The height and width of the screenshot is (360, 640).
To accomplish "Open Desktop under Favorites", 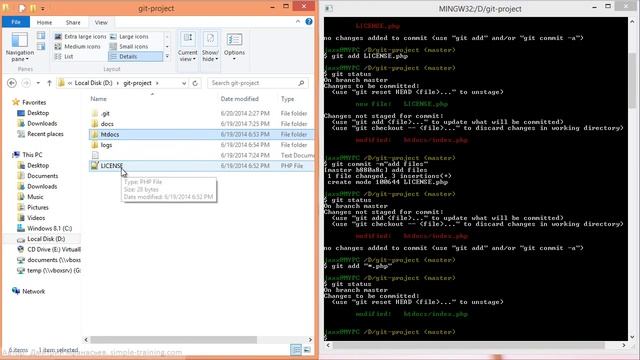I will pos(38,113).
